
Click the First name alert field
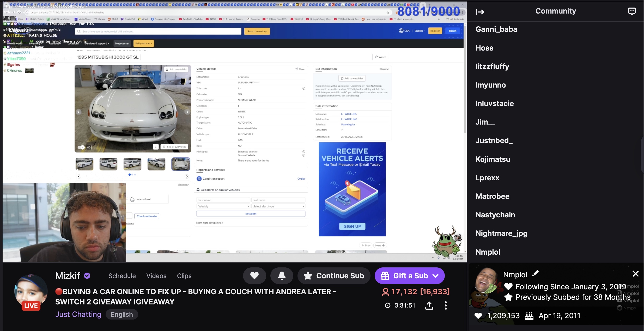[223, 200]
